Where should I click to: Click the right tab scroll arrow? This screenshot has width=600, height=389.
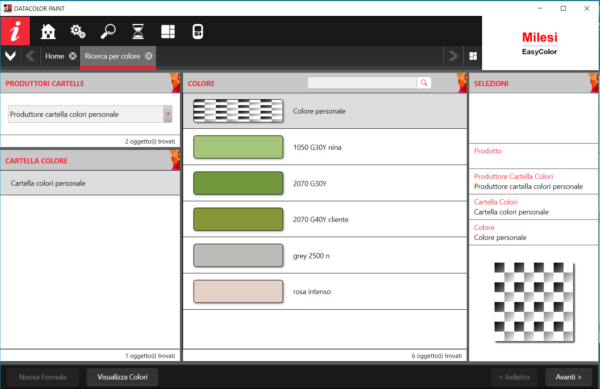click(453, 56)
